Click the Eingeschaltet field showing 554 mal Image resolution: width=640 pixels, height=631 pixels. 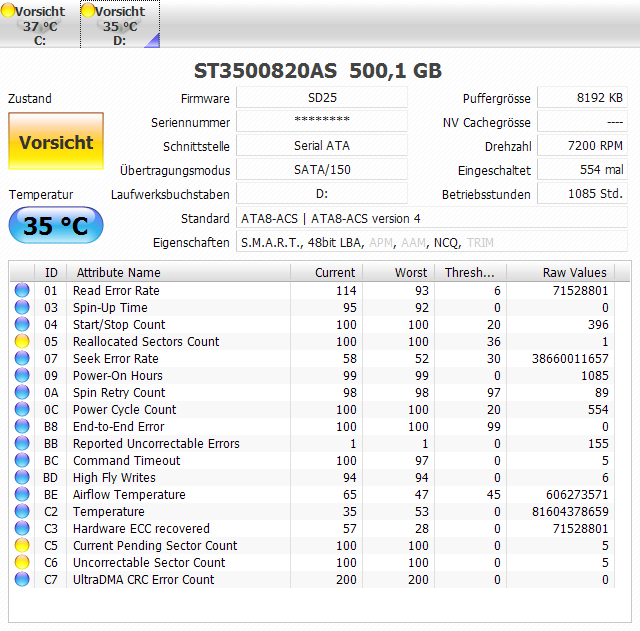click(x=582, y=170)
